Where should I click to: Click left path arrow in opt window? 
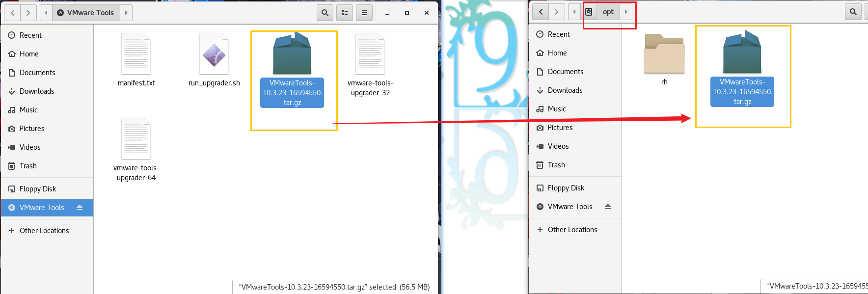[574, 12]
